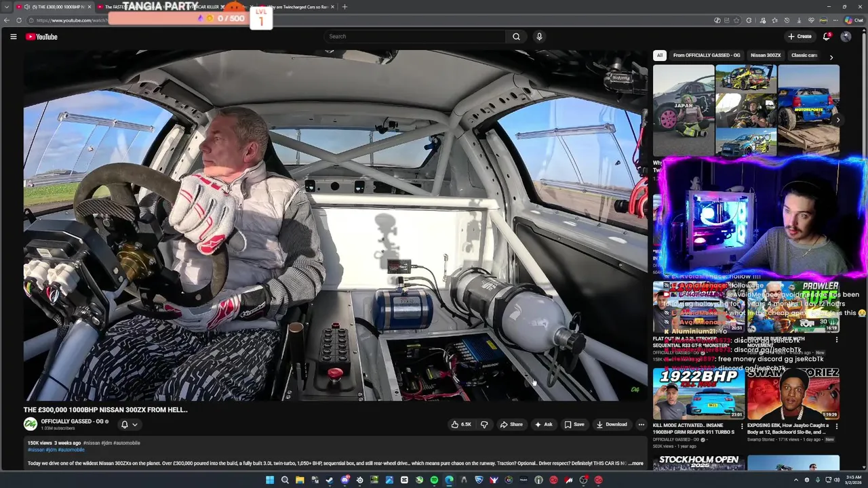The image size is (868, 488).
Task: Open options for KILL MODE ACTIVATED video
Action: [x=741, y=426]
